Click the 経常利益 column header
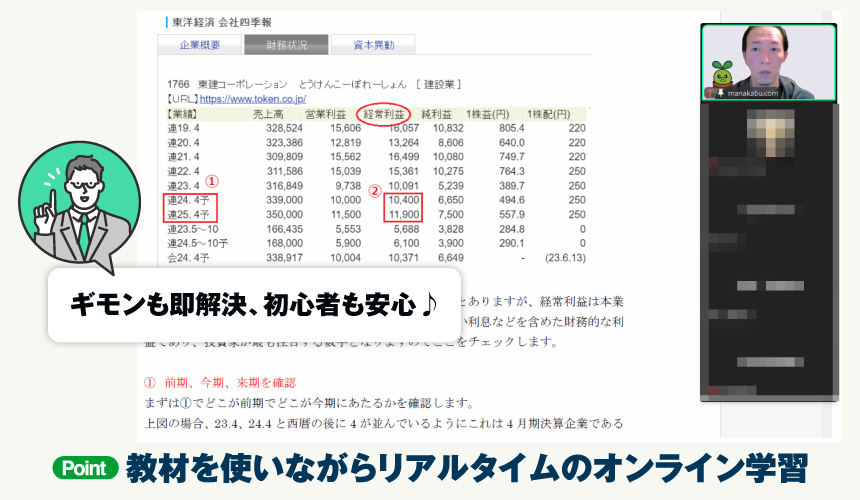Screen dimensions: 860x500 383,114
